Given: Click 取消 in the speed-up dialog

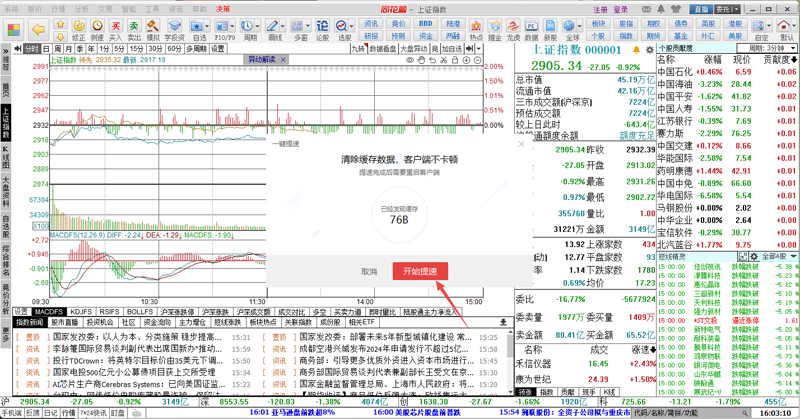Looking at the screenshot, I should (369, 272).
